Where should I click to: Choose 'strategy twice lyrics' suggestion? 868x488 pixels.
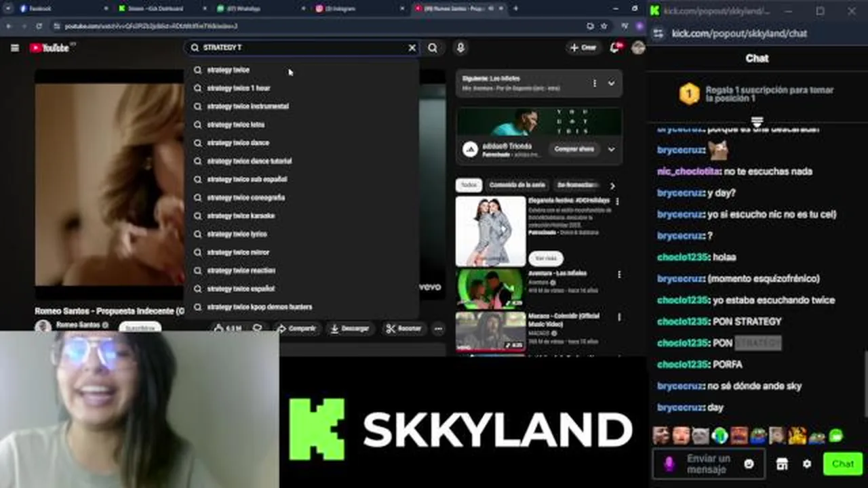point(302,234)
